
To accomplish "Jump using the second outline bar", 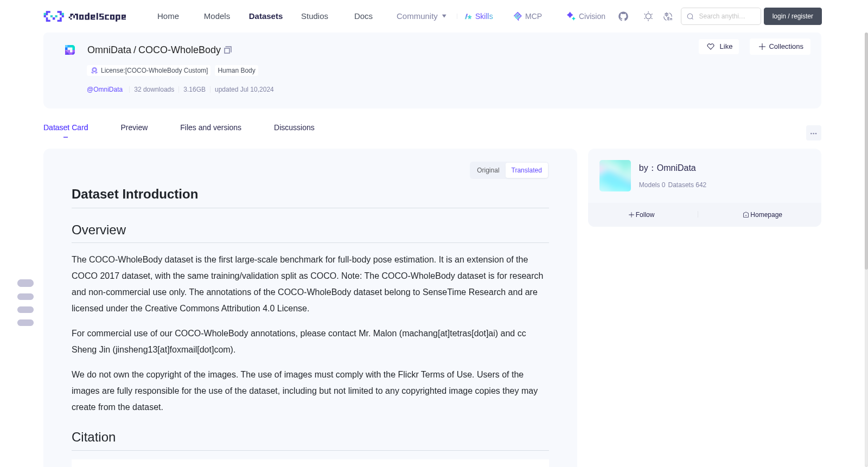I will pos(25,297).
